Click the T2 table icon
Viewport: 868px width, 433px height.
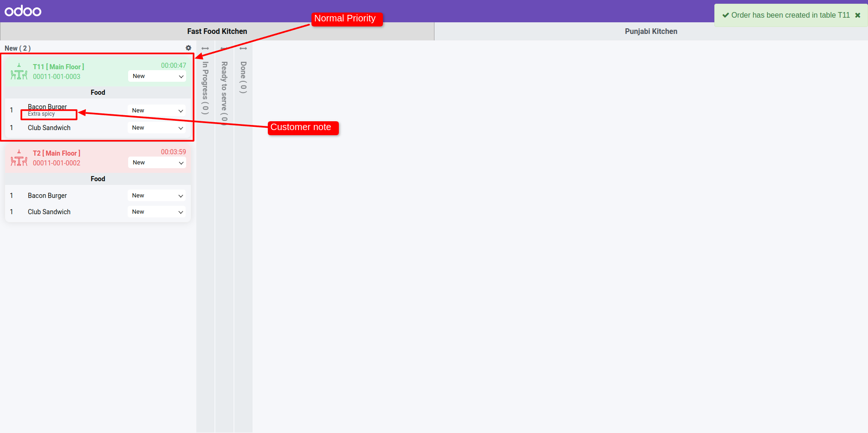[19, 158]
